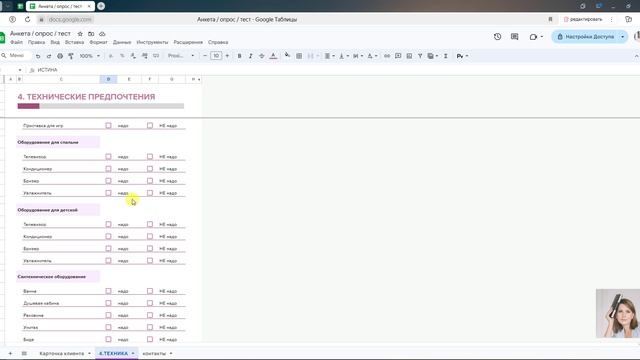The image size is (640, 360).
Task: Tick 'надо' checkbox for Ванна
Action: (108, 291)
